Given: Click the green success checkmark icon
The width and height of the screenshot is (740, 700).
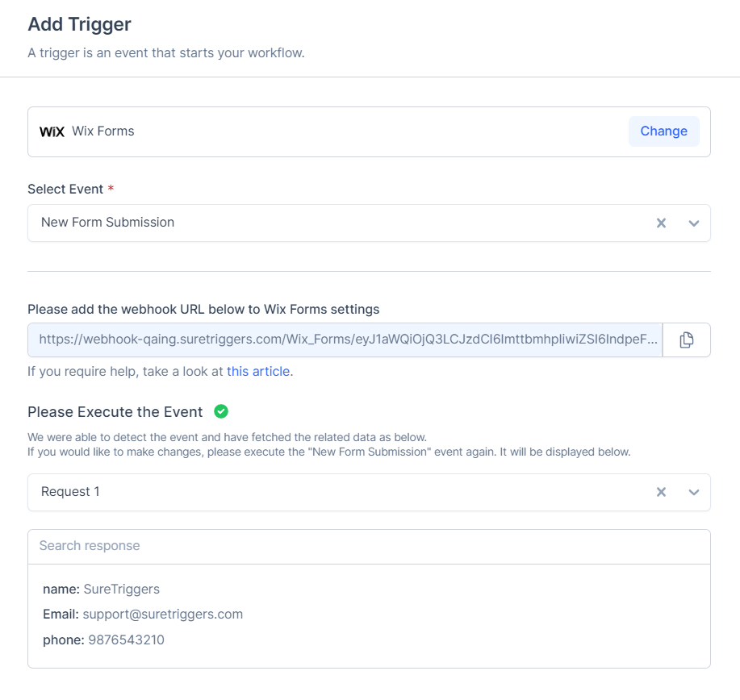Looking at the screenshot, I should 221,411.
